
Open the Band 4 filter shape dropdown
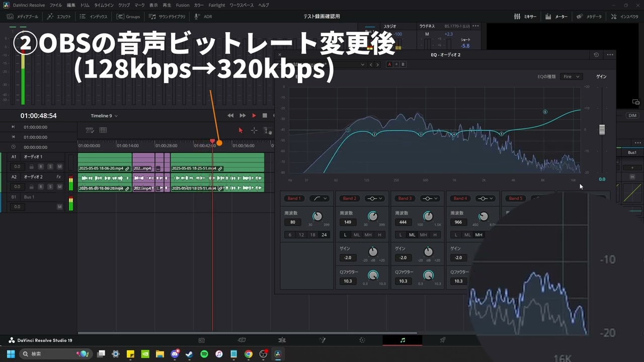pyautogui.click(x=485, y=199)
